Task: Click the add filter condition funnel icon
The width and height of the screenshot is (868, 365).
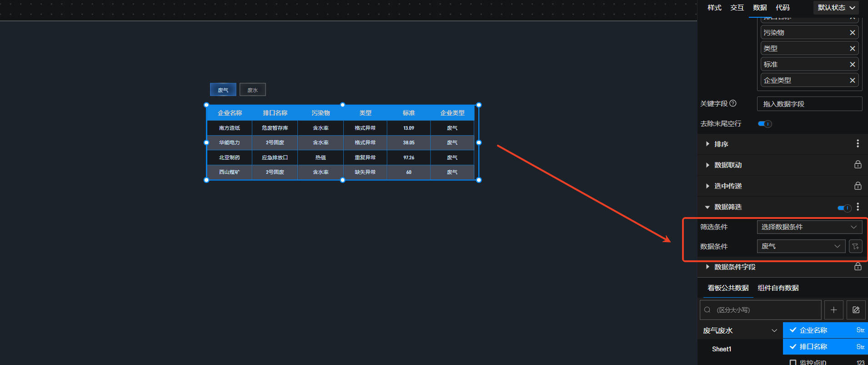Action: pyautogui.click(x=855, y=246)
